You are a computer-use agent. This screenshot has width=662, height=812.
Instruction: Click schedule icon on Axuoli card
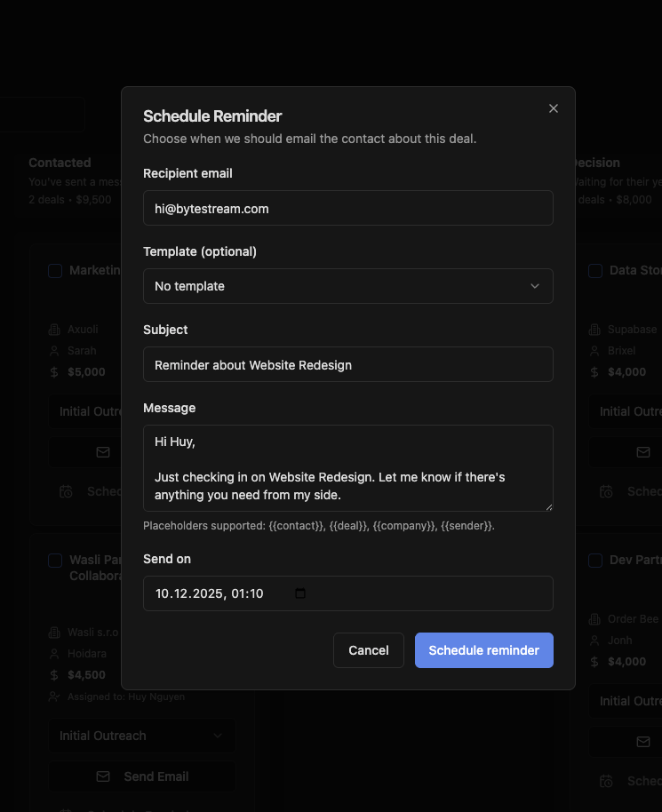coord(66,491)
